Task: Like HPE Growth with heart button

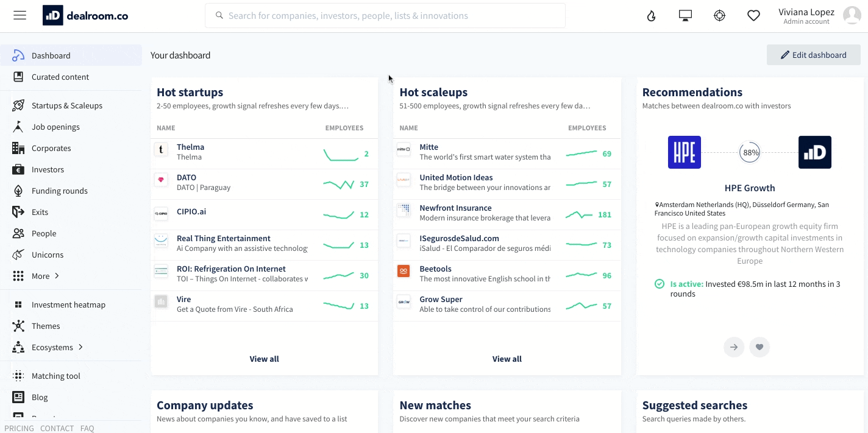Action: click(x=759, y=347)
